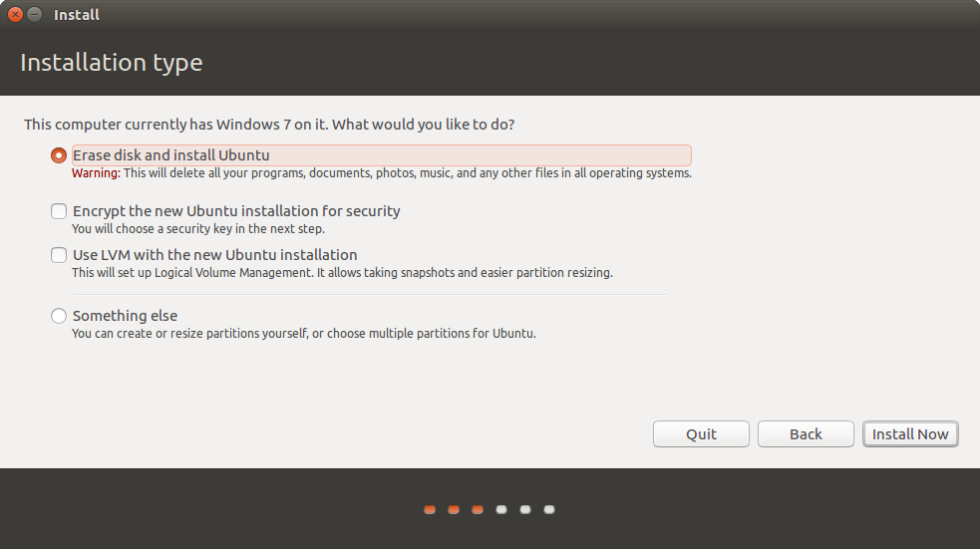Go to the previous step with Back

click(x=806, y=434)
